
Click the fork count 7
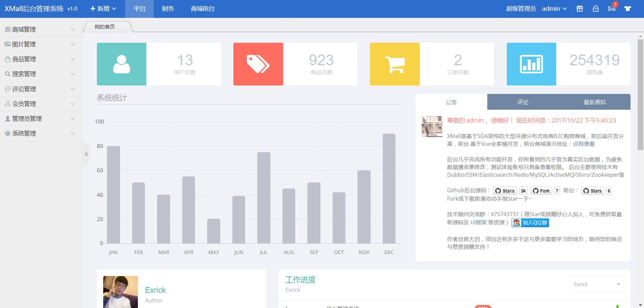pos(557,191)
